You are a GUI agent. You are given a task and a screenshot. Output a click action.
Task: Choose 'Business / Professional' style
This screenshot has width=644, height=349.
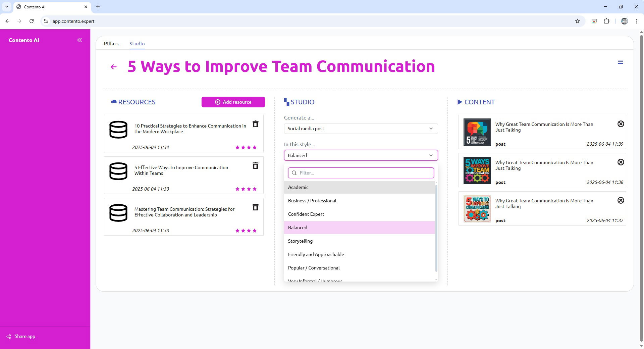[312, 201]
